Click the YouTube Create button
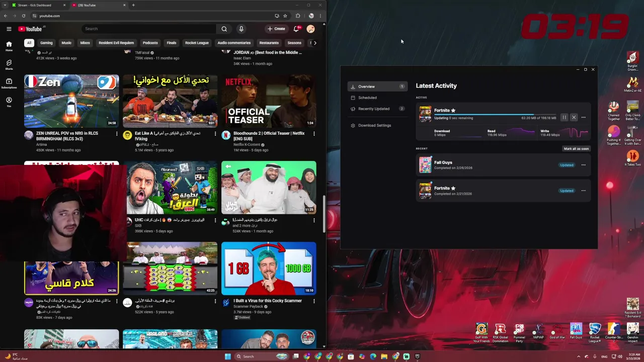The image size is (644, 362). tap(276, 29)
